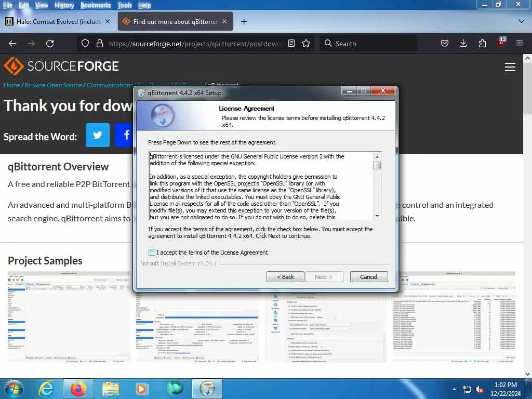Toggle reader view icon

pyautogui.click(x=291, y=44)
